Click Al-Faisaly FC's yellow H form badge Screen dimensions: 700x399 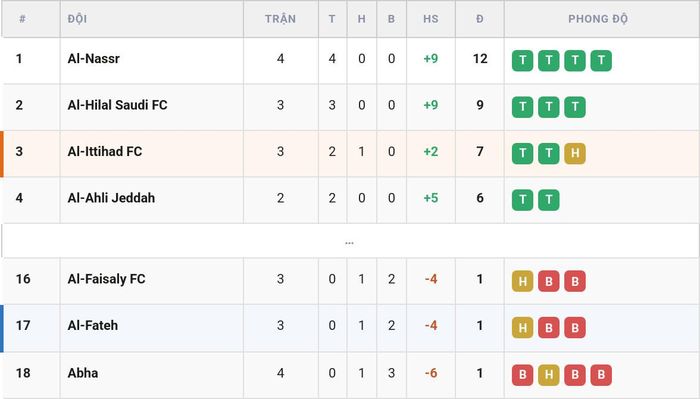tap(522, 281)
